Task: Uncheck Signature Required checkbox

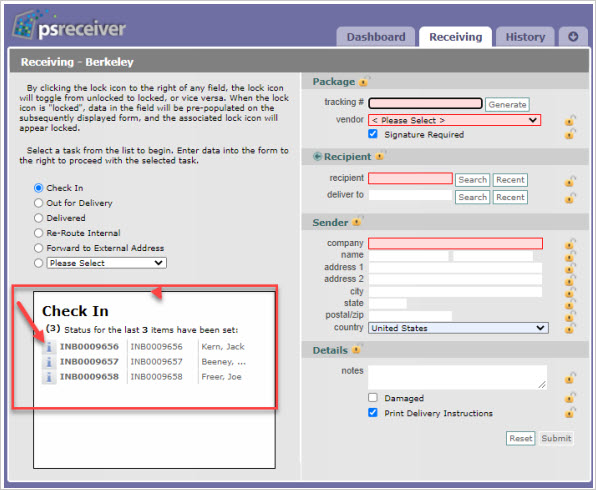Action: click(x=373, y=134)
